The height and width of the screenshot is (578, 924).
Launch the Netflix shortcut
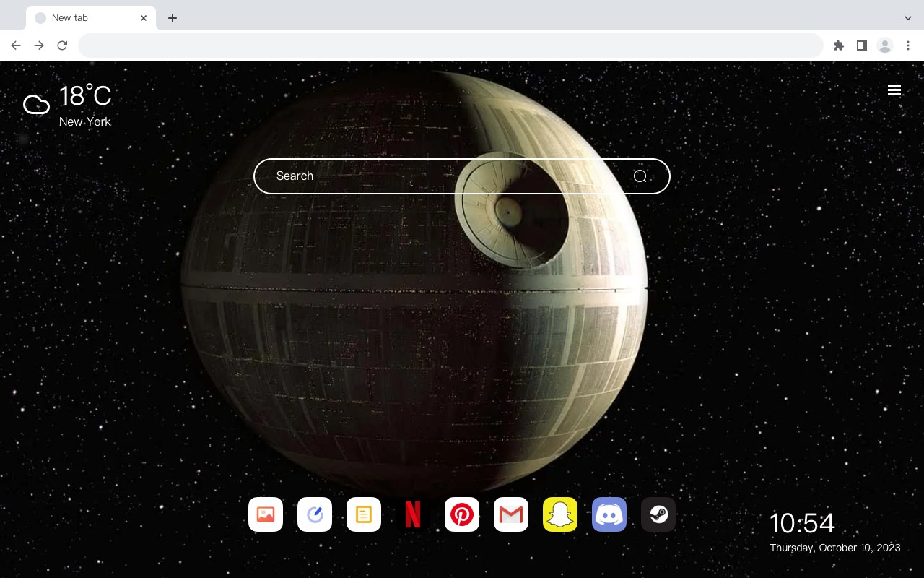(413, 514)
